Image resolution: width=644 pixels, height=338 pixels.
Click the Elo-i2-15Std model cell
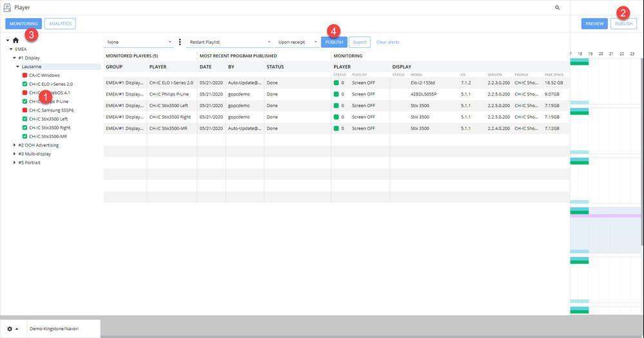pos(423,83)
